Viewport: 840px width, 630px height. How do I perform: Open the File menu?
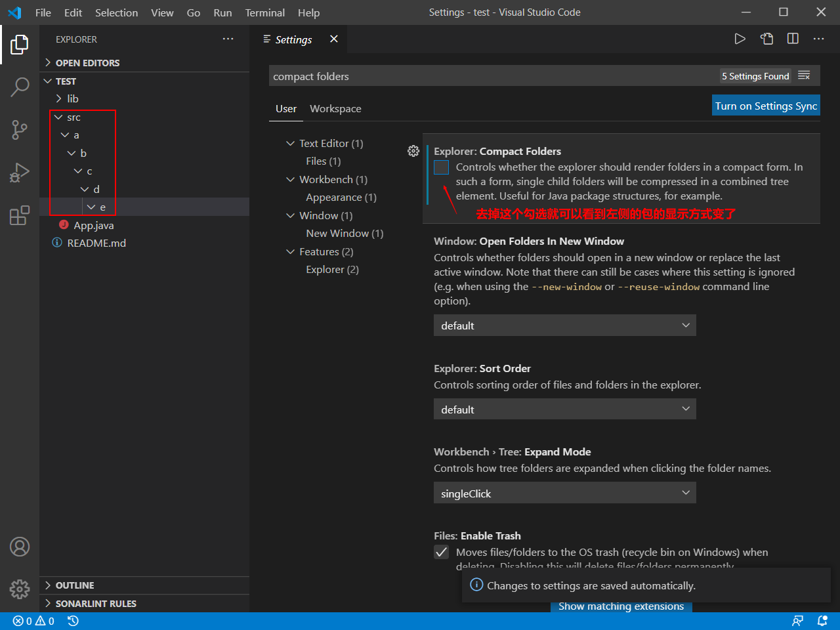[x=43, y=12]
